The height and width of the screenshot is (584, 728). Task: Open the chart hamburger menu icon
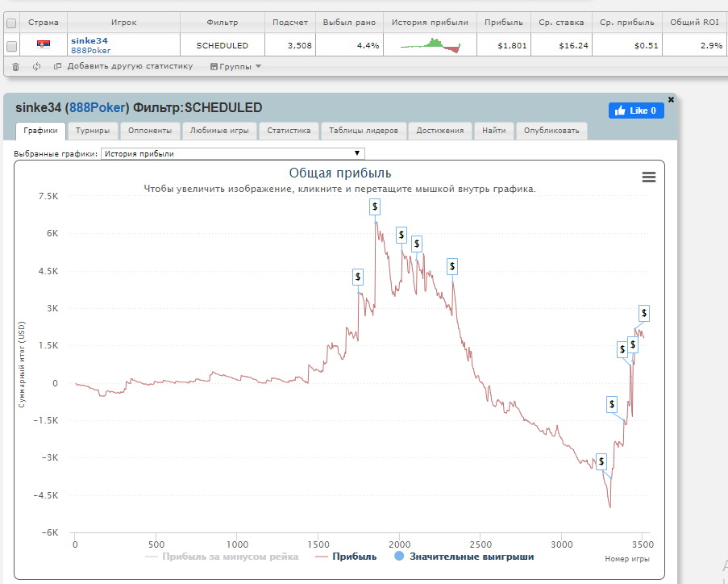click(648, 177)
